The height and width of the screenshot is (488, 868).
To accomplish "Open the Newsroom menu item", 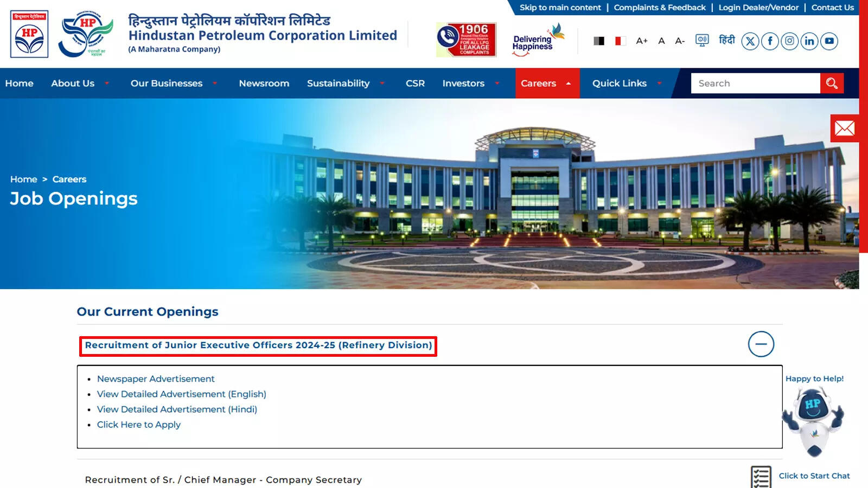I will 264,83.
